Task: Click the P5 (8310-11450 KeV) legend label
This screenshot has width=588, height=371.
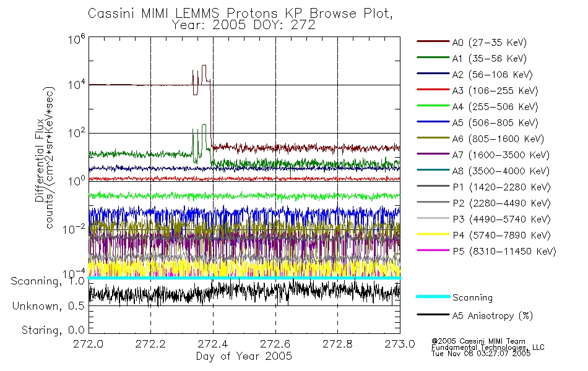Action: pos(504,252)
